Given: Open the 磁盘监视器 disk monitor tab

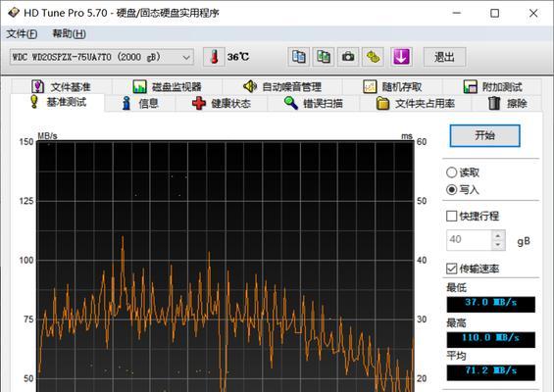Looking at the screenshot, I should point(167,86).
